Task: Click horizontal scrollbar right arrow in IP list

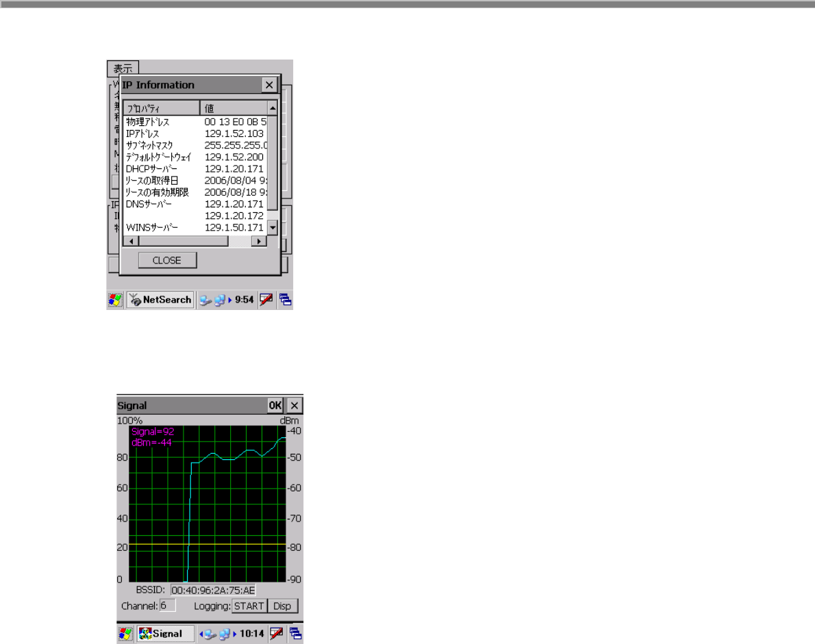Action: pyautogui.click(x=259, y=241)
